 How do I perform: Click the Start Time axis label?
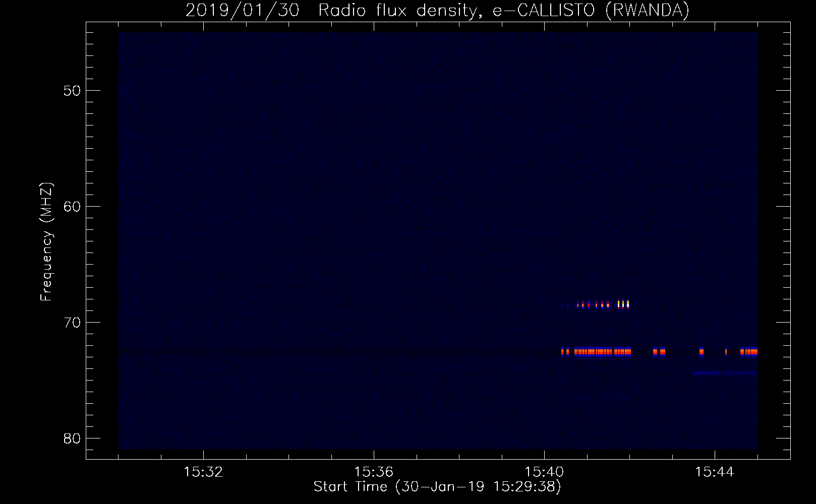tap(437, 487)
